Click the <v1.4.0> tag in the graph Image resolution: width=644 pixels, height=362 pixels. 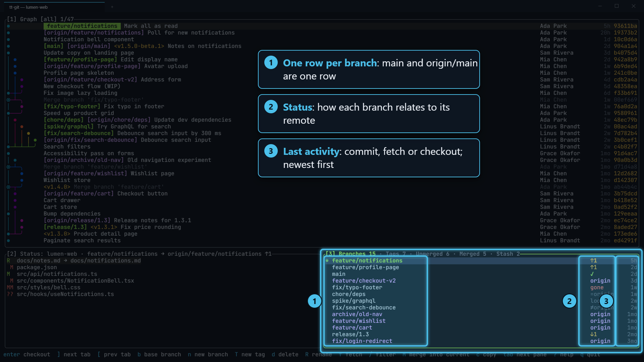tap(57, 187)
